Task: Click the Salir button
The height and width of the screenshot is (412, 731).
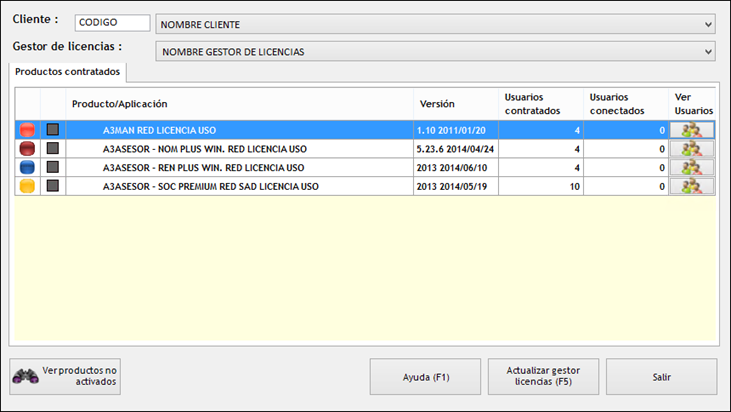Action: click(x=662, y=377)
